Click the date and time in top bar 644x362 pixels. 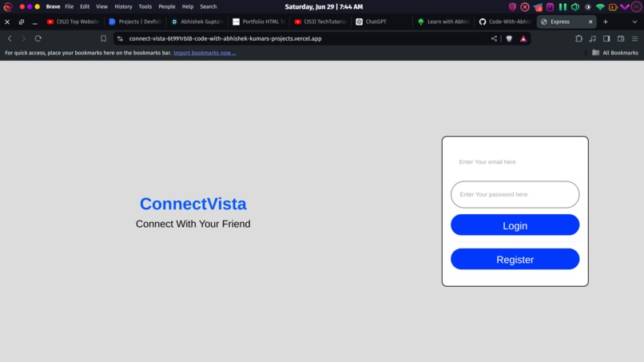click(324, 6)
